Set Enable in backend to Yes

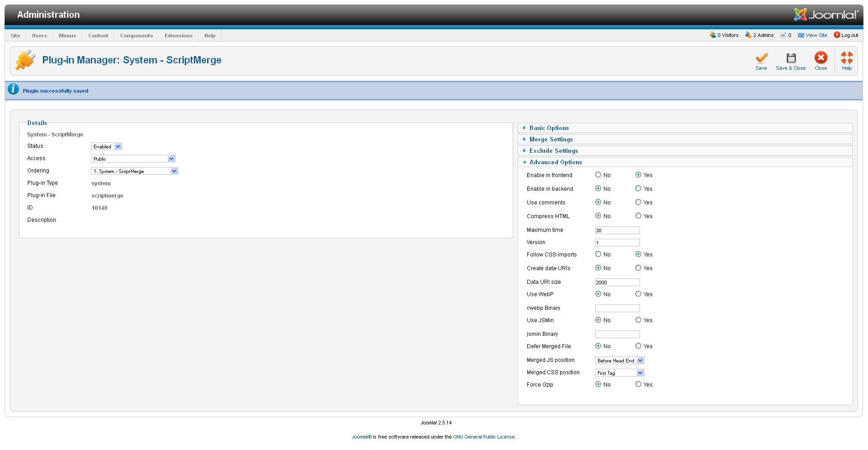(x=638, y=188)
